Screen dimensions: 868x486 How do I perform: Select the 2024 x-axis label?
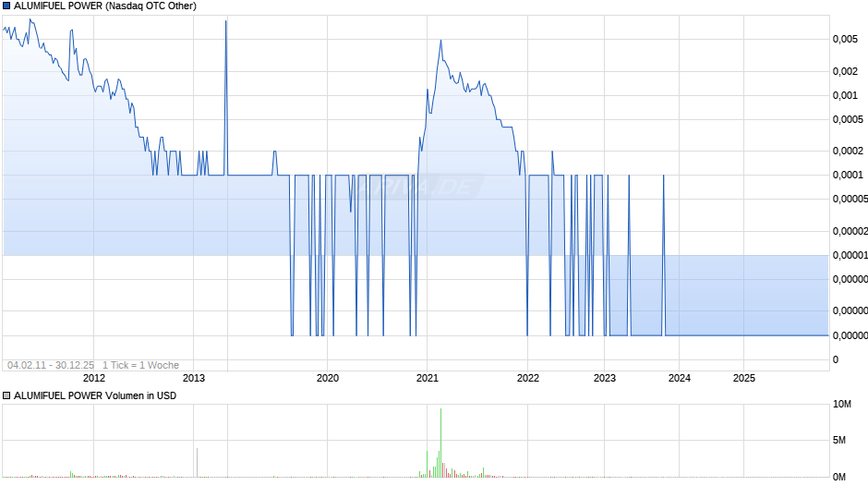click(680, 378)
